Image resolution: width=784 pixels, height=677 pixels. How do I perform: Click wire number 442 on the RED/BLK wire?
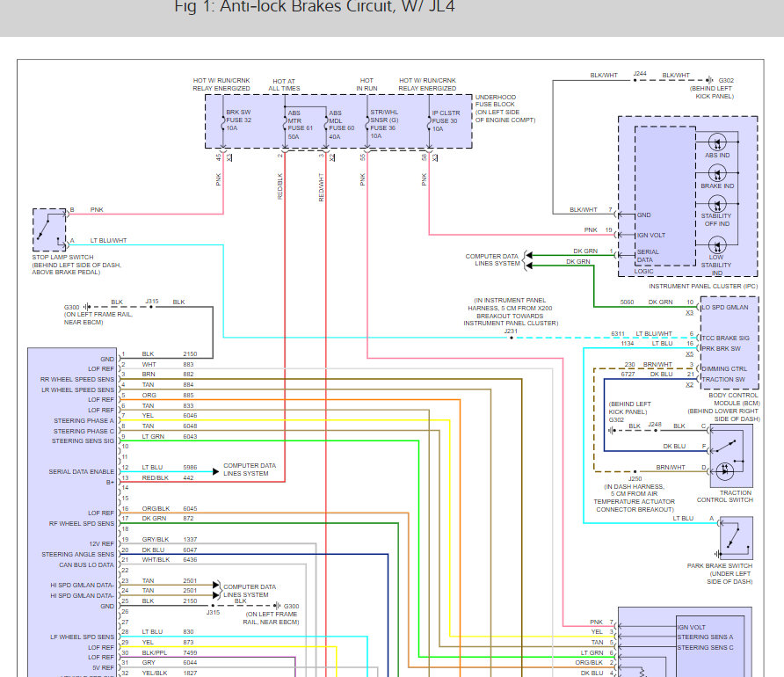[188, 478]
